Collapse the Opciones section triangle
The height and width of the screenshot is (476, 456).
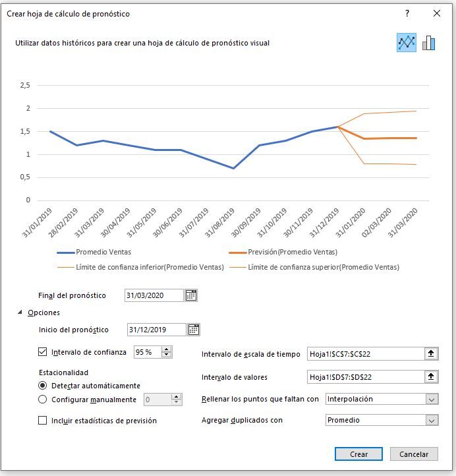click(x=20, y=312)
